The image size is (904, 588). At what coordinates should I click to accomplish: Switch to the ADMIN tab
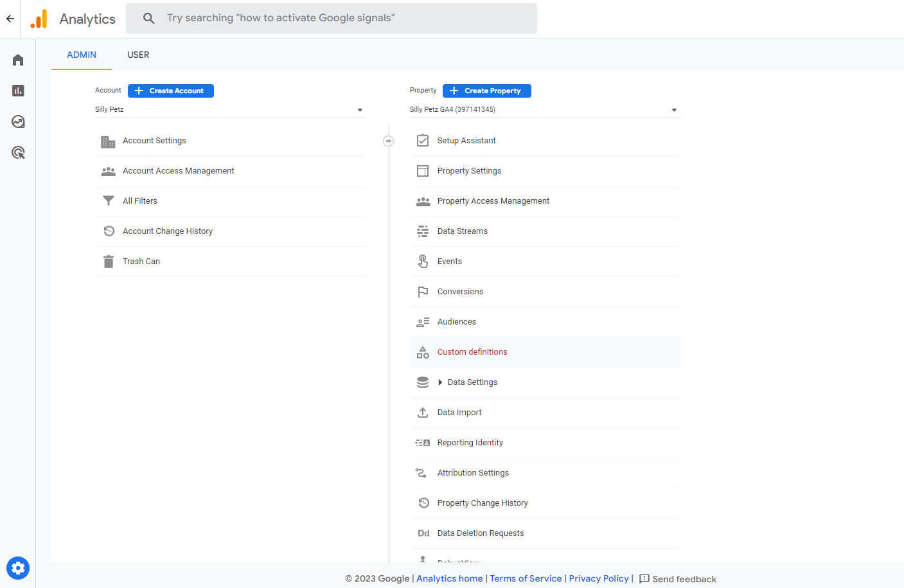[x=82, y=55]
